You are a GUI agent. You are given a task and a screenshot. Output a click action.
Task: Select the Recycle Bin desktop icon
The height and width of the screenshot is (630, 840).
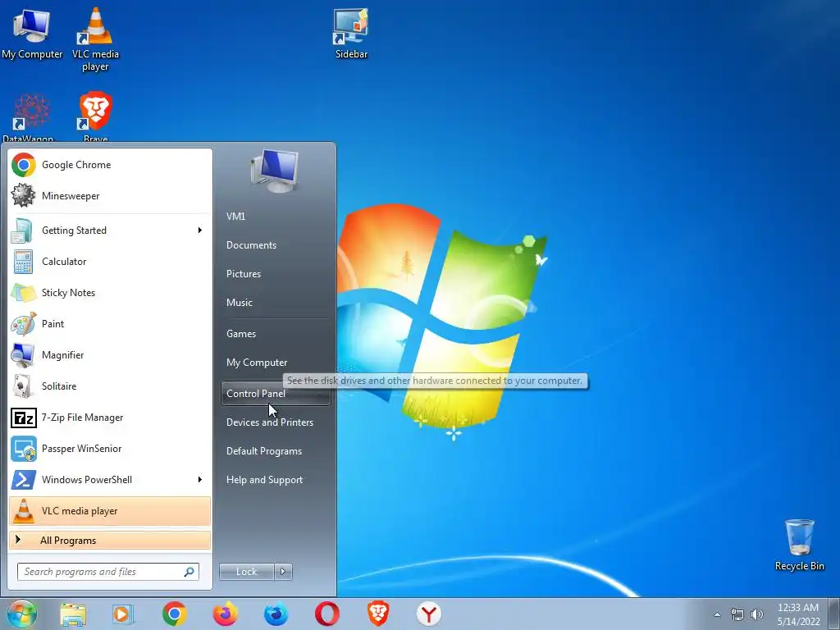coord(799,545)
